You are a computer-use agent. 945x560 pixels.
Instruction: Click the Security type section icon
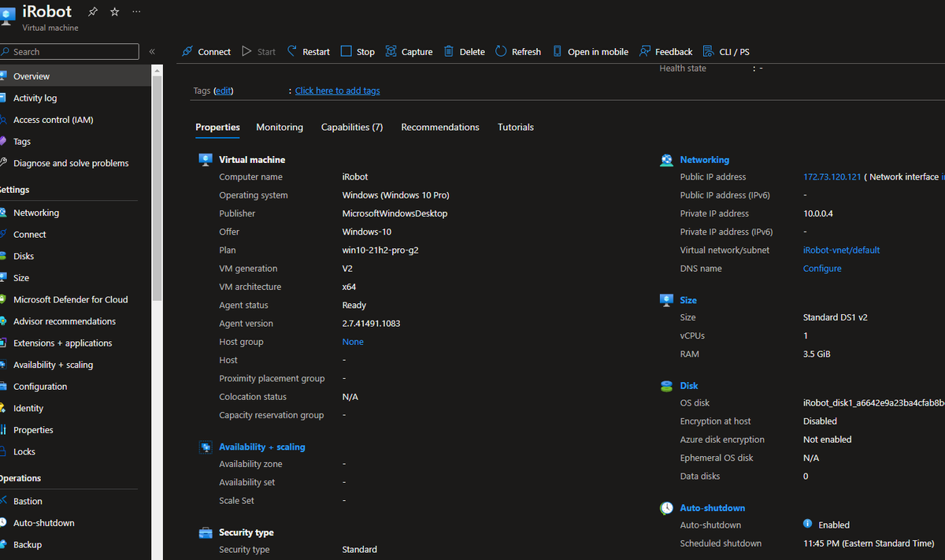206,533
